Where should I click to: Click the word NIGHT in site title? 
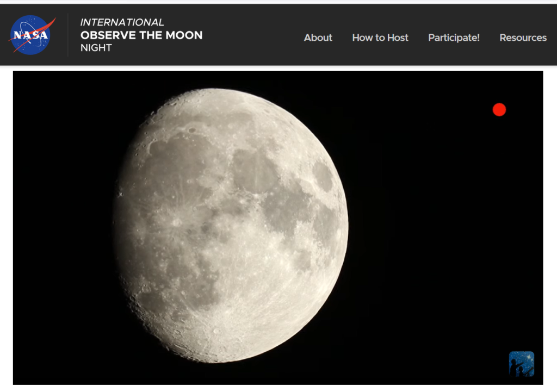click(x=96, y=48)
